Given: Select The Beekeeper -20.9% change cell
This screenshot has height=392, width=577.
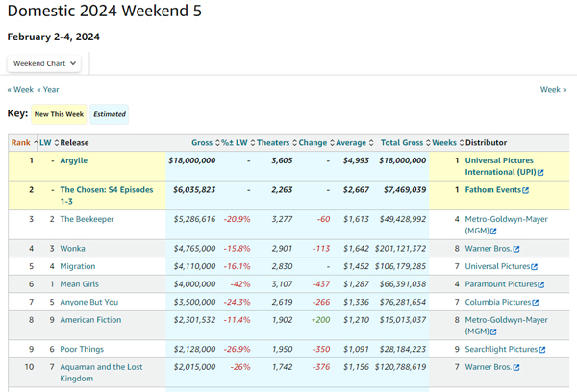Looking at the screenshot, I should [237, 219].
